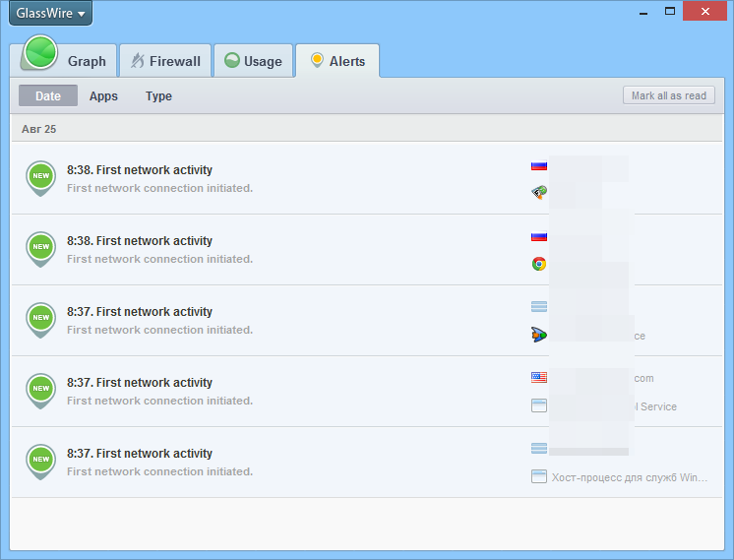This screenshot has width=734, height=560.
Task: Select the Alerts tab
Action: point(337,61)
